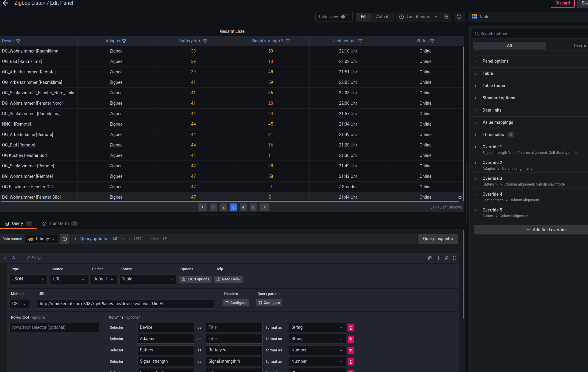This screenshot has height=372, width=588.
Task: Open data source help icon
Action: (65, 239)
